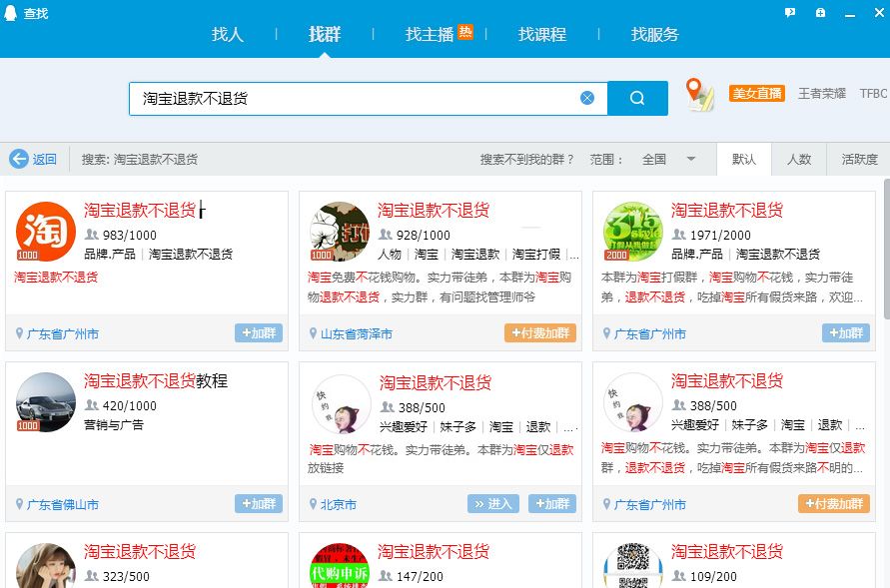Image resolution: width=890 pixels, height=588 pixels.
Task: Click the first-aid kit repair icon
Action: (820, 12)
